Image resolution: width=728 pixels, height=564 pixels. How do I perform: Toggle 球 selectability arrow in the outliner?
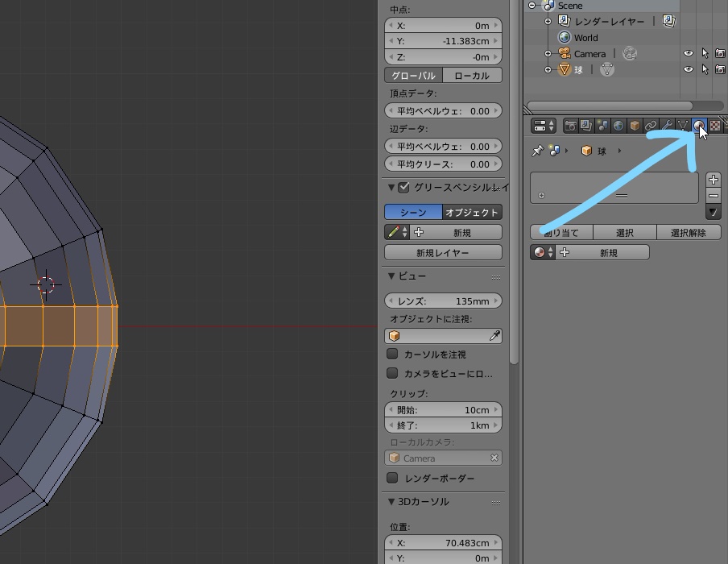705,69
